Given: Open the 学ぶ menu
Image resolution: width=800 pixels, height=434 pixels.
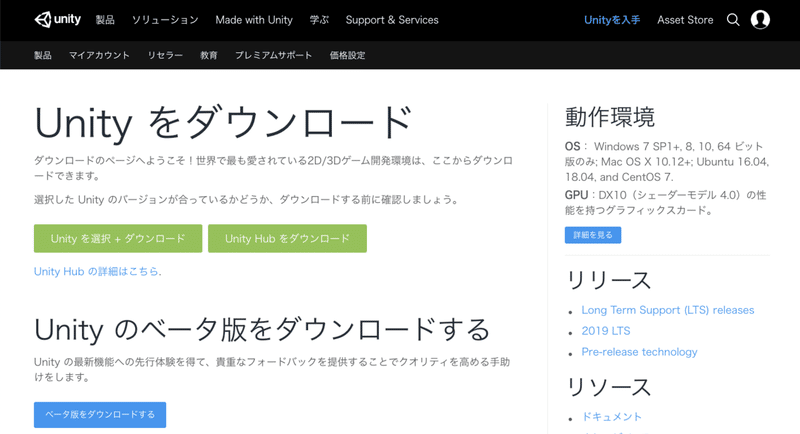Looking at the screenshot, I should tap(319, 20).
